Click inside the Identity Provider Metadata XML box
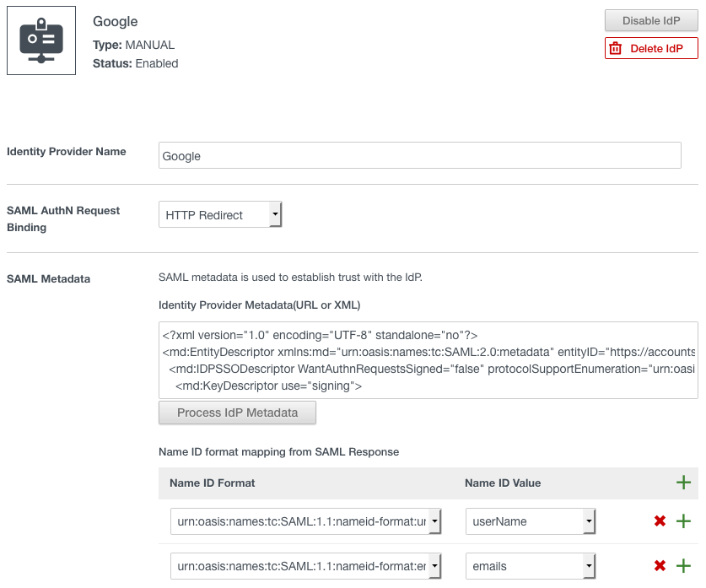The width and height of the screenshot is (706, 588). coord(428,360)
